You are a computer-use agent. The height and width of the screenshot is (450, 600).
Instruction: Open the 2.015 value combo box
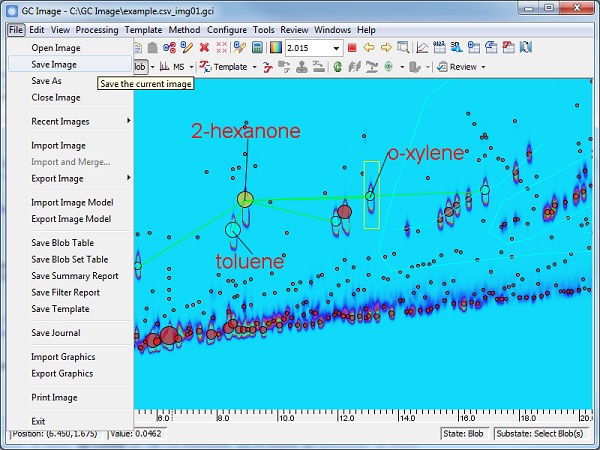[x=314, y=48]
